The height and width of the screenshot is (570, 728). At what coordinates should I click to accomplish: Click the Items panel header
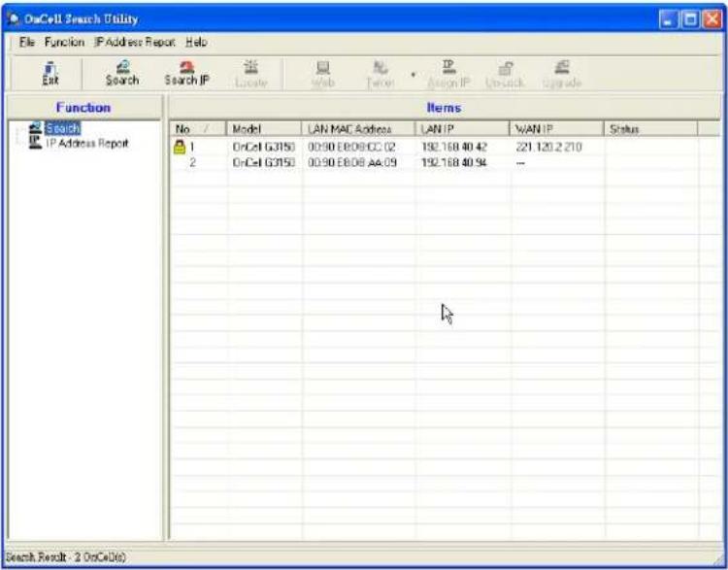pos(444,108)
